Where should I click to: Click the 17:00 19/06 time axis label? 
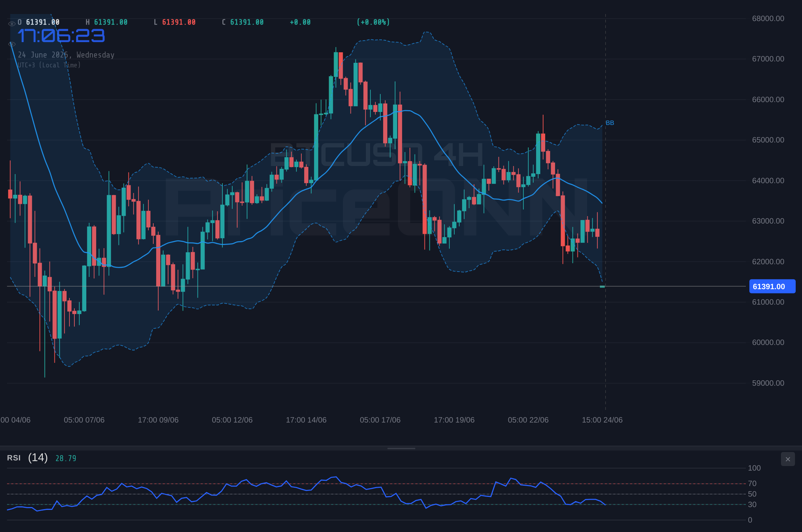click(x=454, y=420)
